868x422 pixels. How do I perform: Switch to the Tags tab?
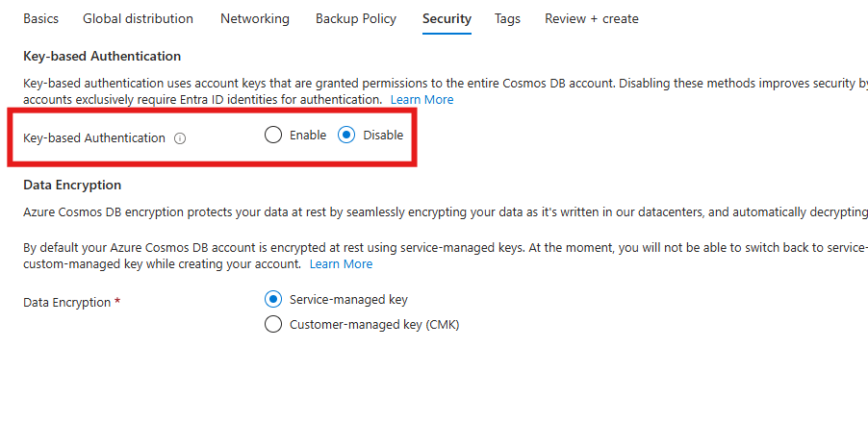[x=507, y=18]
